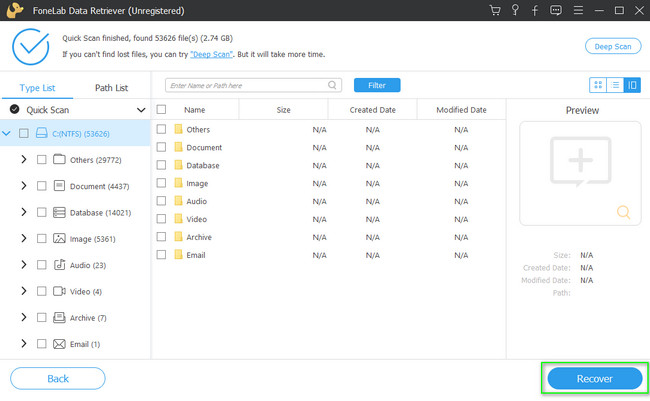Check the Audio (23) tree checkbox
The height and width of the screenshot is (401, 650).
pyautogui.click(x=41, y=265)
